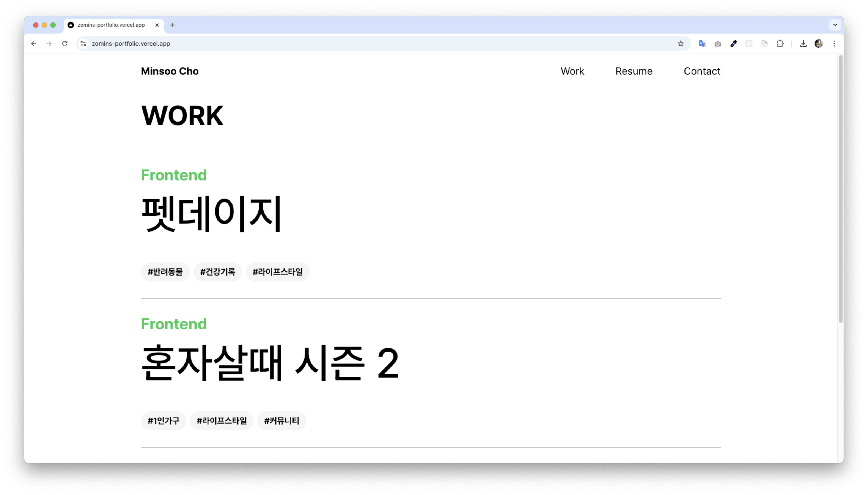Click the #반려동물 tag
The width and height of the screenshot is (868, 495).
[x=165, y=272]
